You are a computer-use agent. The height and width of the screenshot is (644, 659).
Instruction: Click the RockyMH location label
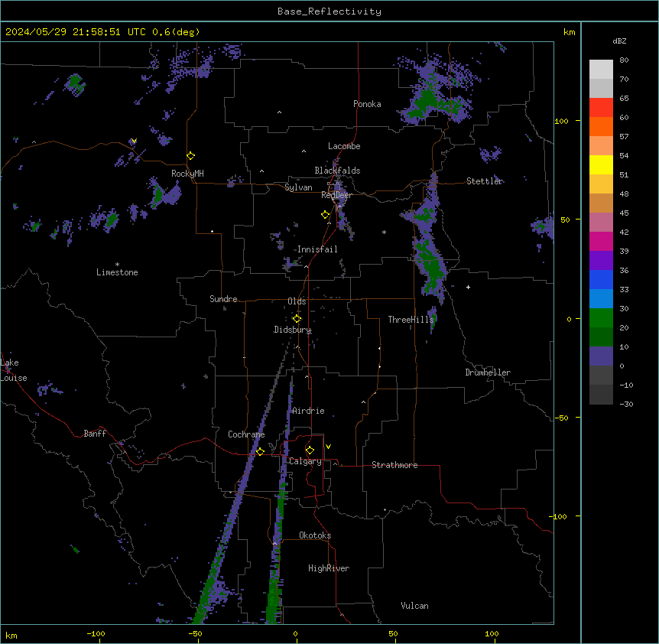pyautogui.click(x=187, y=174)
